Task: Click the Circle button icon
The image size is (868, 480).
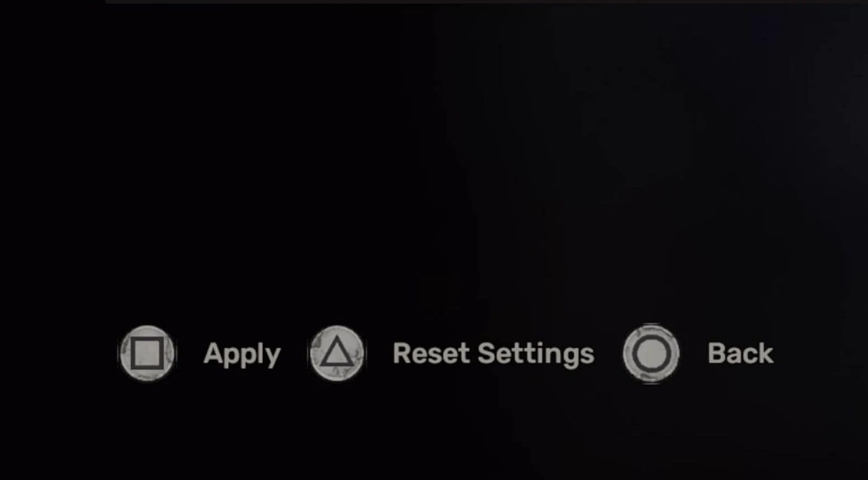Action: [x=651, y=353]
